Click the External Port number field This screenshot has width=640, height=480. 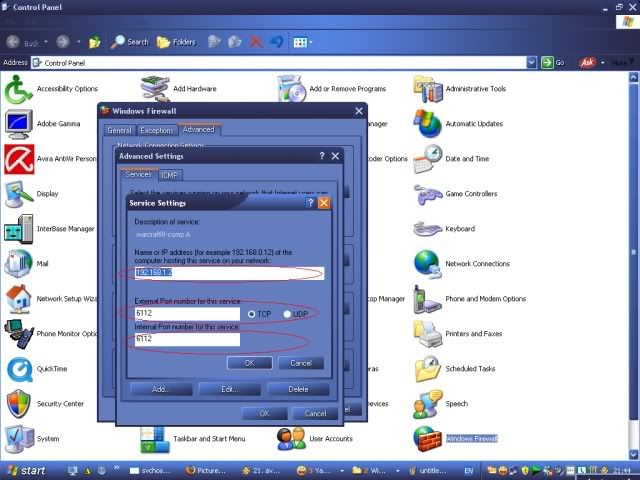pos(187,313)
